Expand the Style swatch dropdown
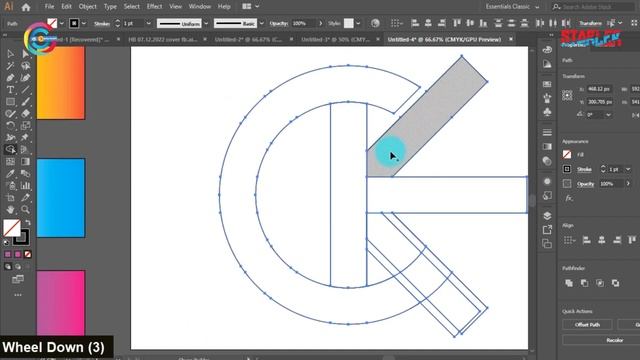640x360 pixels. 358,24
